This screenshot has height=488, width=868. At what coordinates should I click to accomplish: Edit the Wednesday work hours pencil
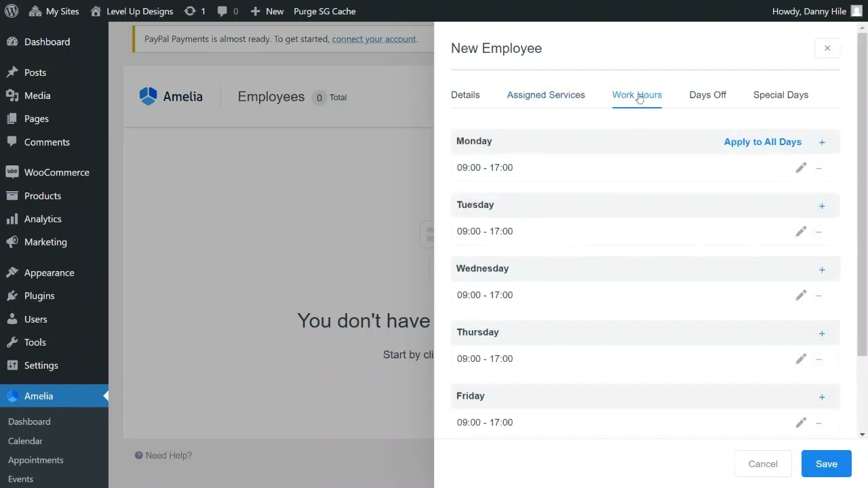[801, 295]
